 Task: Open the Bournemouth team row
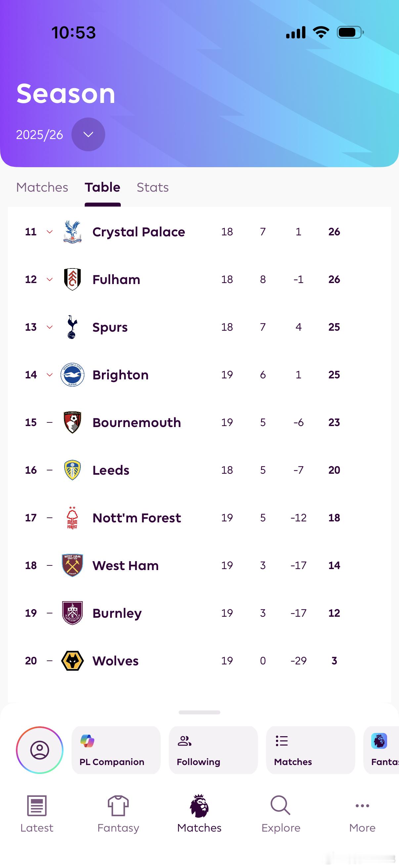[137, 422]
